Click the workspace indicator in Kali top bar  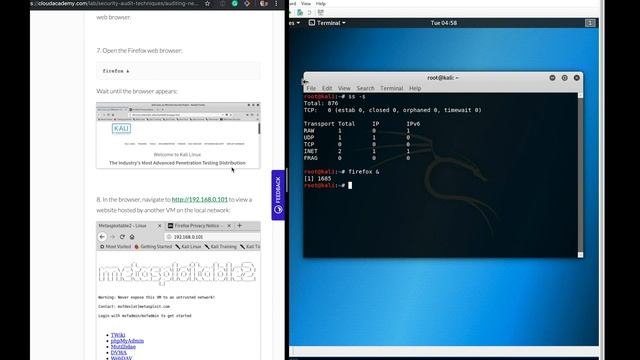(590, 23)
